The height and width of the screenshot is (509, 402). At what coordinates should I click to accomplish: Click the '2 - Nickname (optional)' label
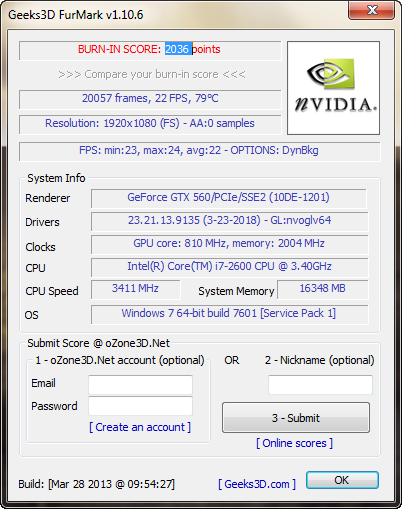point(320,360)
